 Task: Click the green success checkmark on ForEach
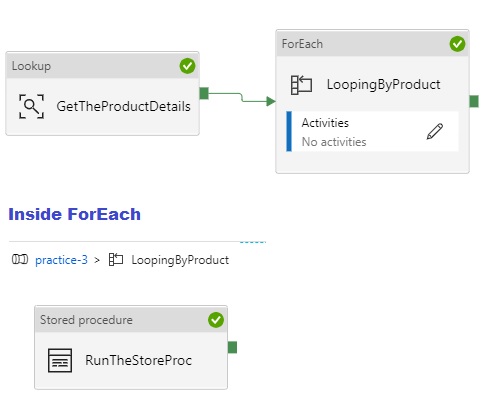point(457,44)
